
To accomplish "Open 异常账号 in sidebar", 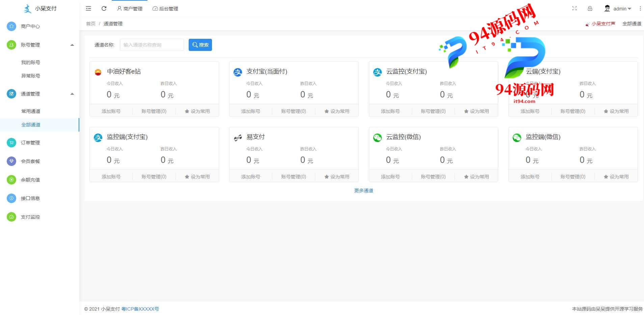I will point(31,76).
